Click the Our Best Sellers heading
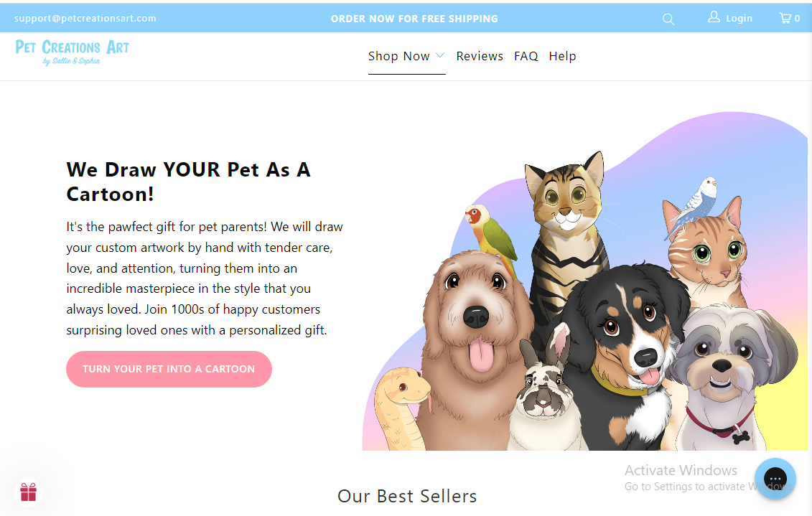Viewport: 812px width, 516px height. 407,496
